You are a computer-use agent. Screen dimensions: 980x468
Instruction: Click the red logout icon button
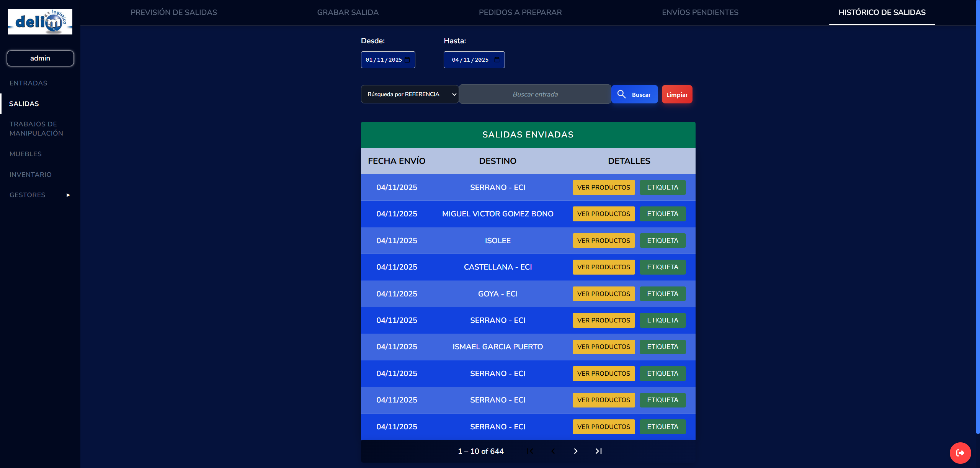coord(960,453)
